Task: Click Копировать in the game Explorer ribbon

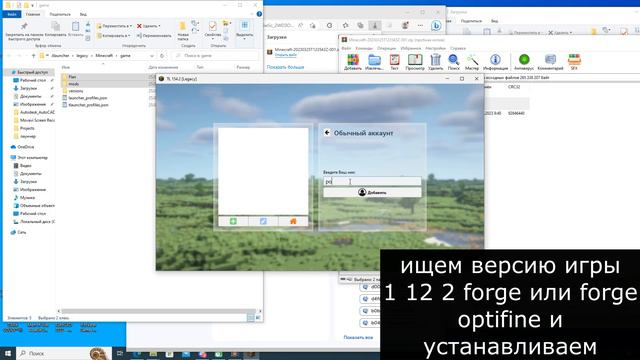Action: click(55, 29)
